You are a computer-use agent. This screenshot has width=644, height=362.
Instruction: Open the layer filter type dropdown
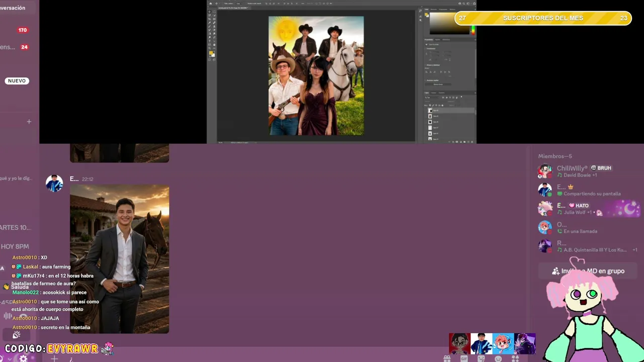click(x=431, y=97)
